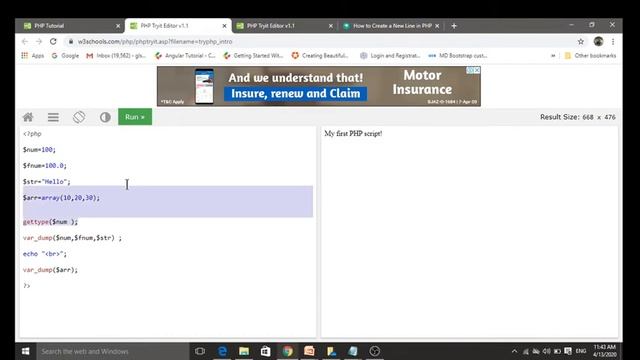Screen dimensions: 640x360
Task: Open the Chrome profile avatar
Action: coord(598,41)
